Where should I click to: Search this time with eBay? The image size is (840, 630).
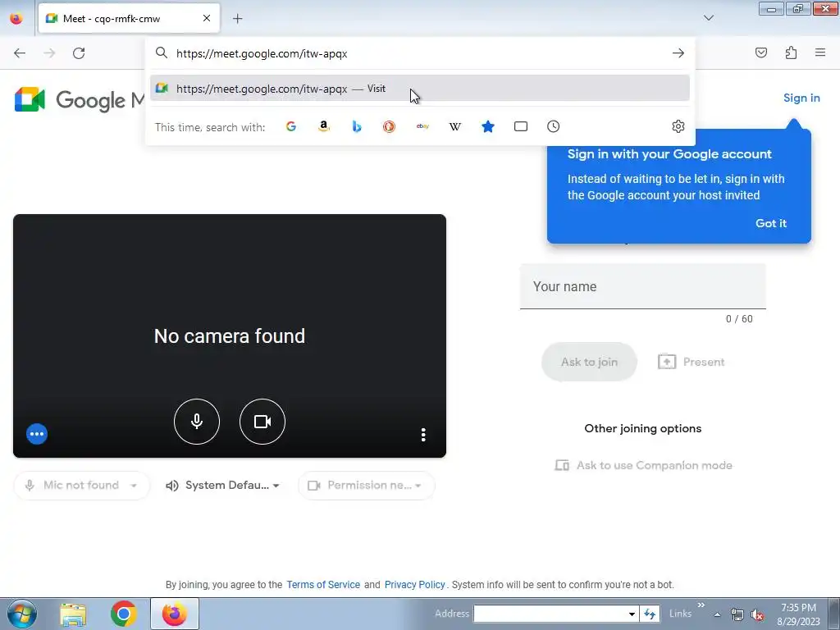(x=422, y=126)
